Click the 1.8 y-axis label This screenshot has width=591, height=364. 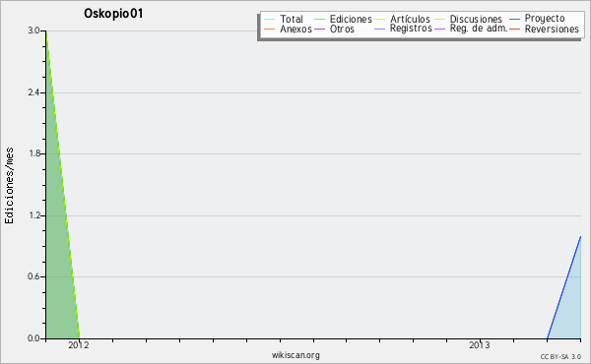point(33,153)
